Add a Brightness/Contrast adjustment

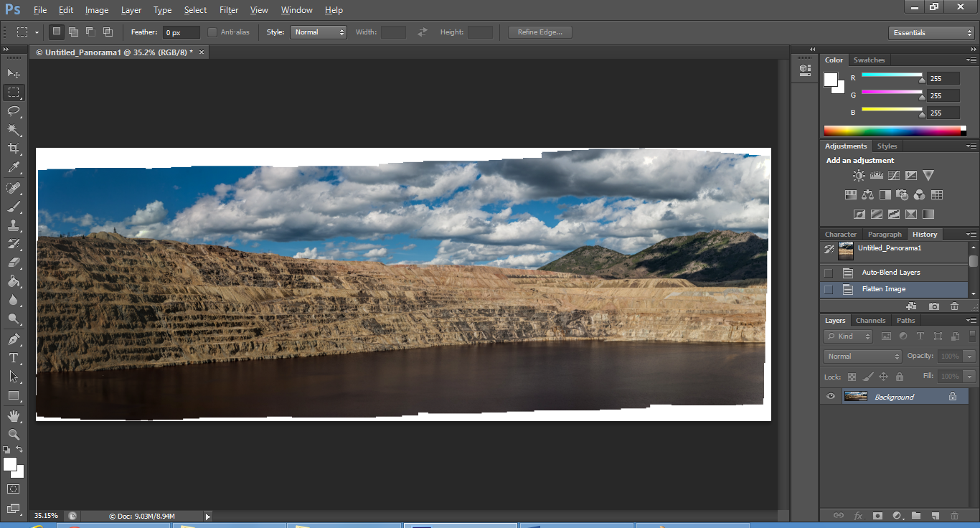click(859, 175)
